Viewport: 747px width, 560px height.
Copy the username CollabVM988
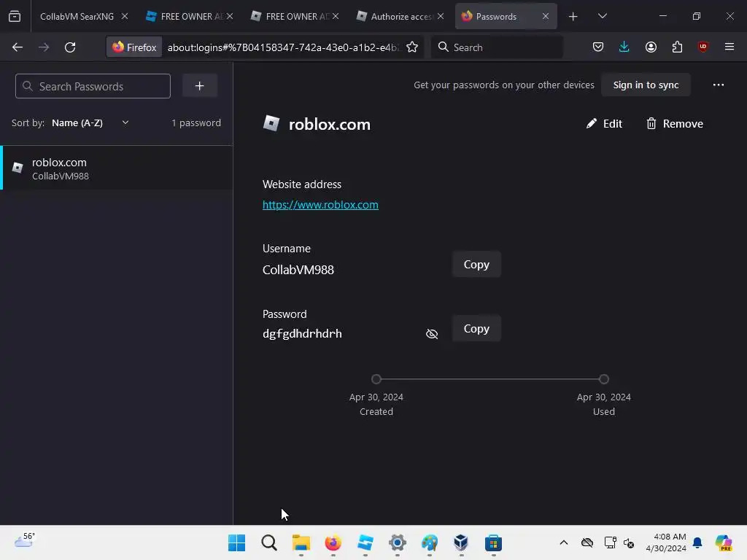click(476, 264)
